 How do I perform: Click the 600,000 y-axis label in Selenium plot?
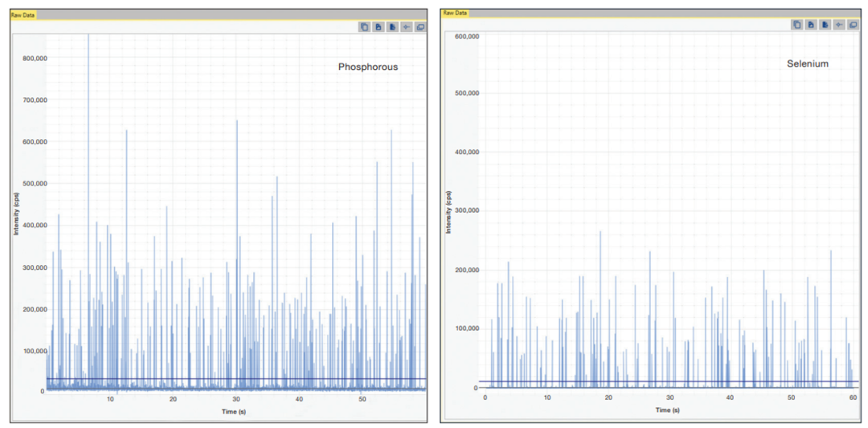pos(466,37)
